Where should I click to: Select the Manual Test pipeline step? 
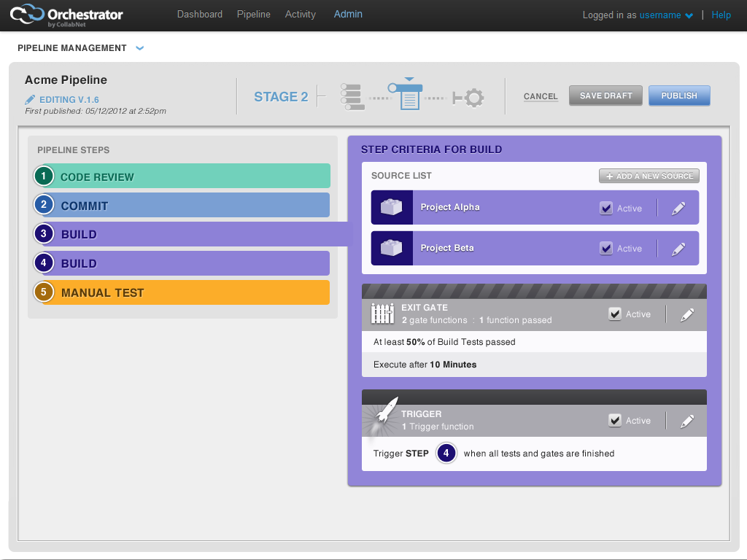[x=182, y=292]
